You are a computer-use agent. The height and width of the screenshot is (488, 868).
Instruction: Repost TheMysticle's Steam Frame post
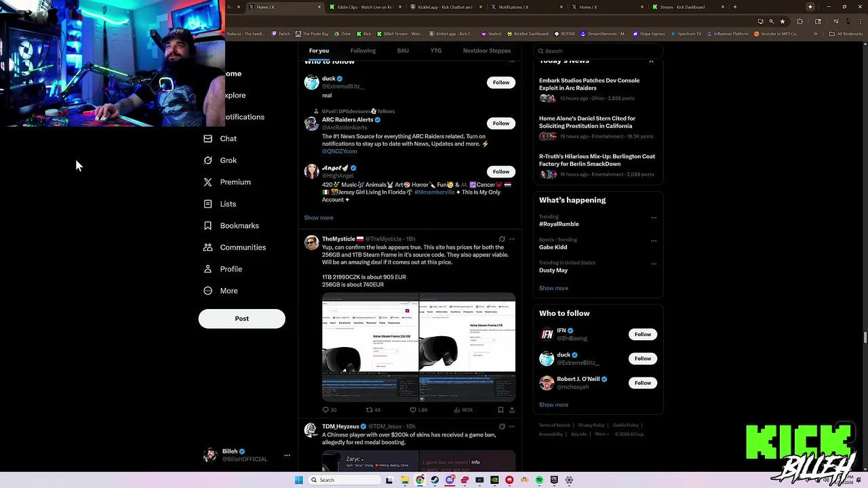point(373,410)
